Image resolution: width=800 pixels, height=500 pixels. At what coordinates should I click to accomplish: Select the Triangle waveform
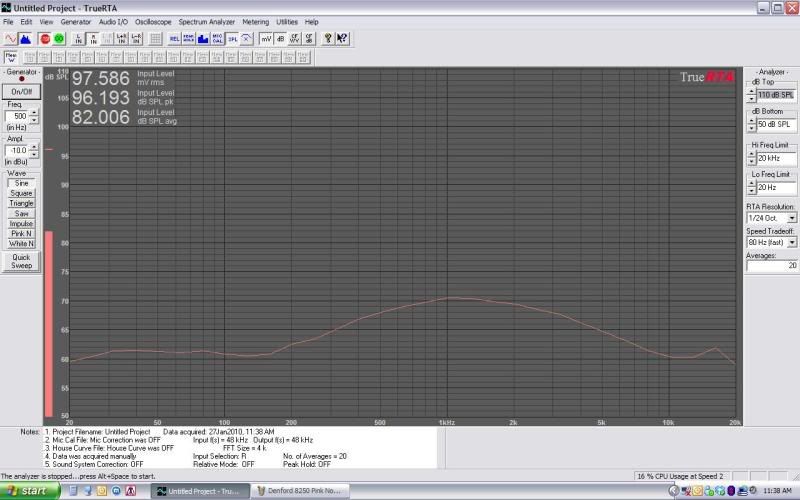tap(21, 204)
